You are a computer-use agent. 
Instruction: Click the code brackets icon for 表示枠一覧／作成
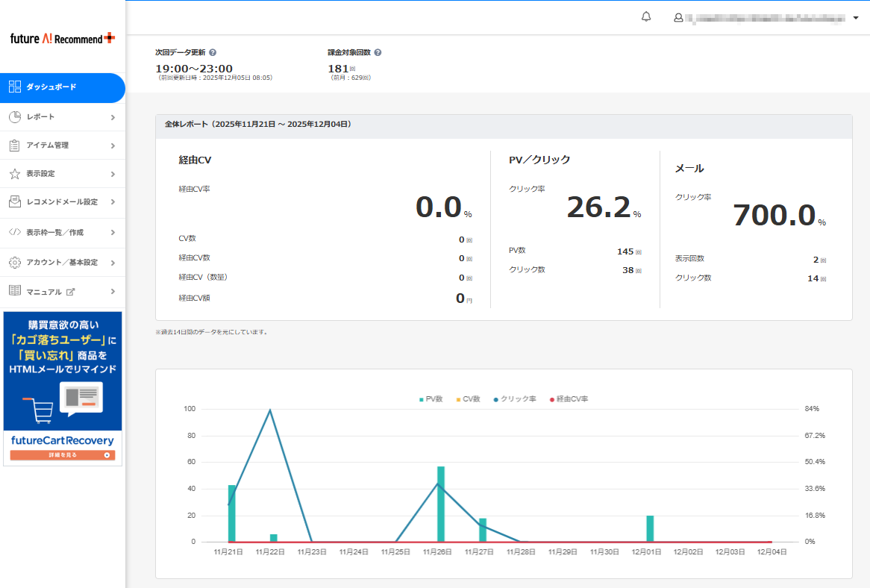point(15,232)
